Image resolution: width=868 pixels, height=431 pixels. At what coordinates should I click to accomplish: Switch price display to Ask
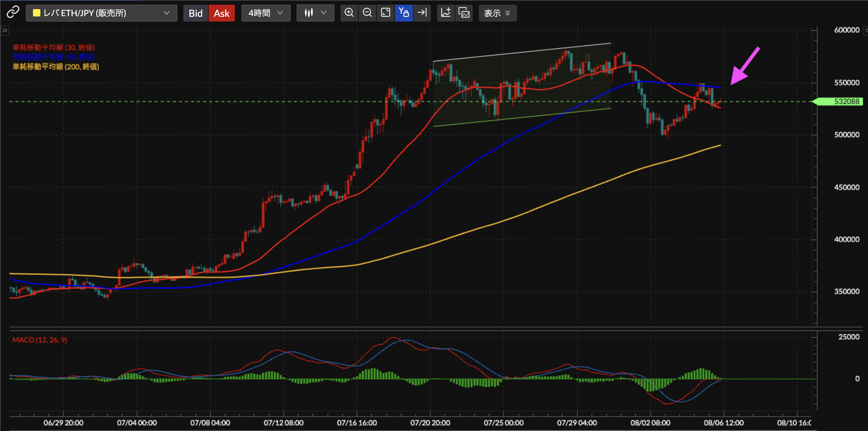coord(221,13)
